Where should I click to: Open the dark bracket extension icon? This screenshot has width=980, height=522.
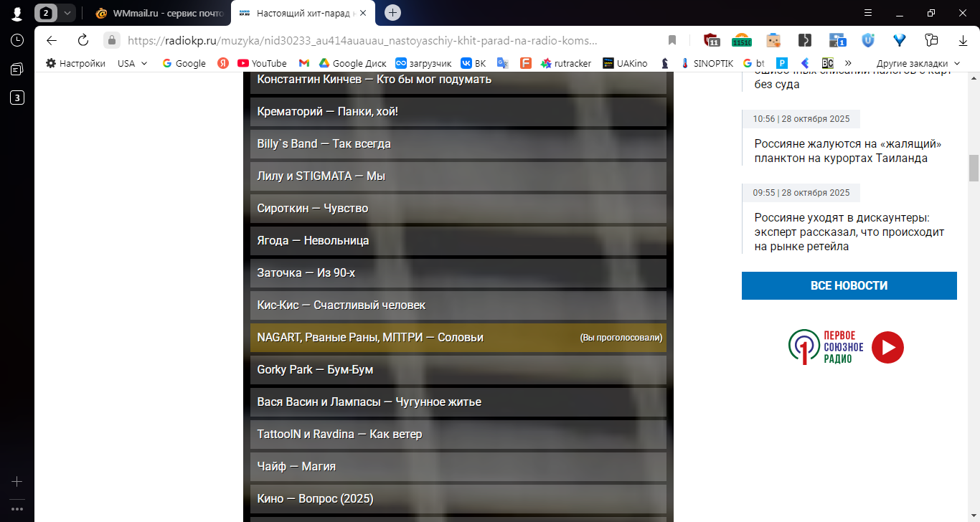pyautogui.click(x=805, y=40)
